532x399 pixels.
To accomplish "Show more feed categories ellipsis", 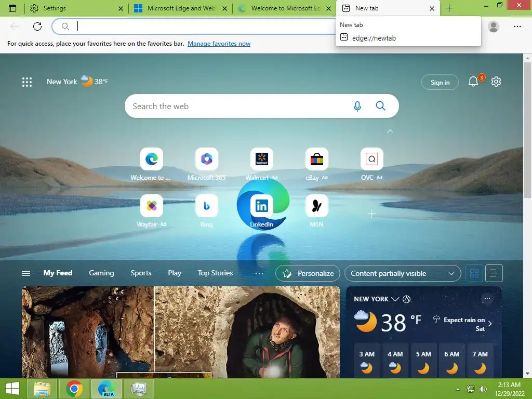I will [x=259, y=273].
